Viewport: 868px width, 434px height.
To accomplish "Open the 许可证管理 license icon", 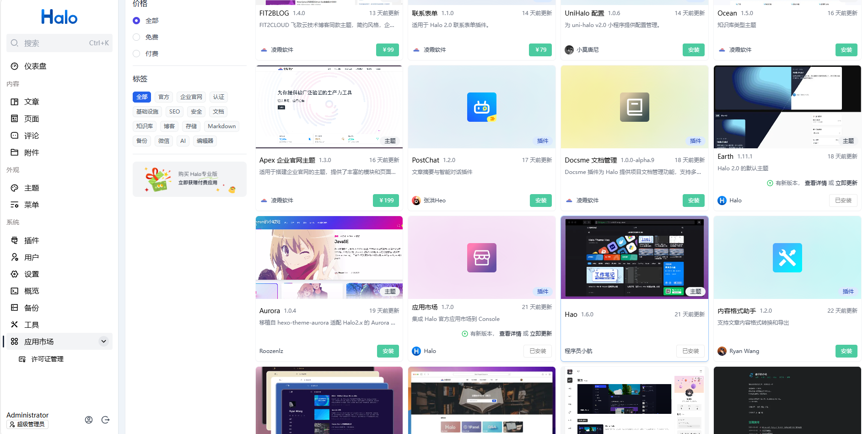I will (22, 359).
